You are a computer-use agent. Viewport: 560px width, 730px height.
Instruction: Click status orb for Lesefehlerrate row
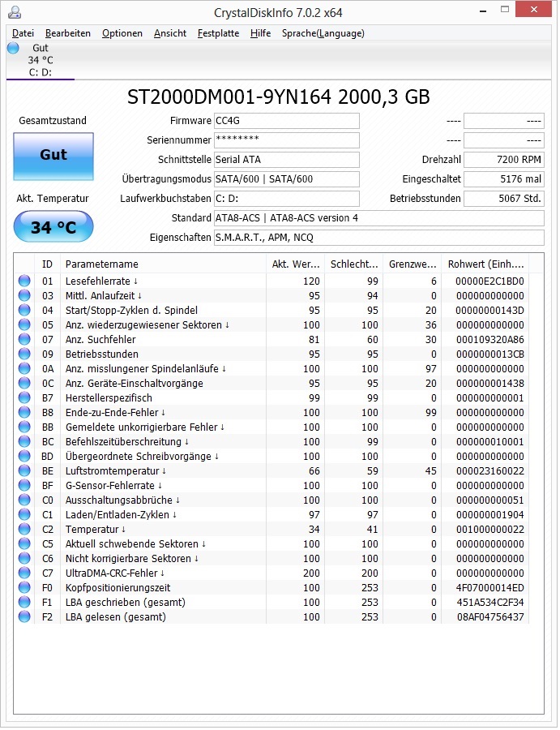click(24, 281)
